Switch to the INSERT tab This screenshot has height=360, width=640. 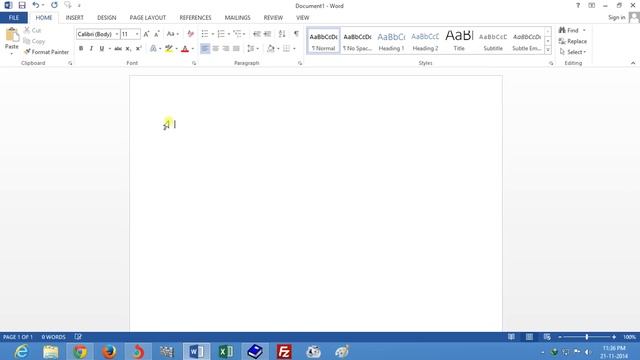[x=74, y=18]
